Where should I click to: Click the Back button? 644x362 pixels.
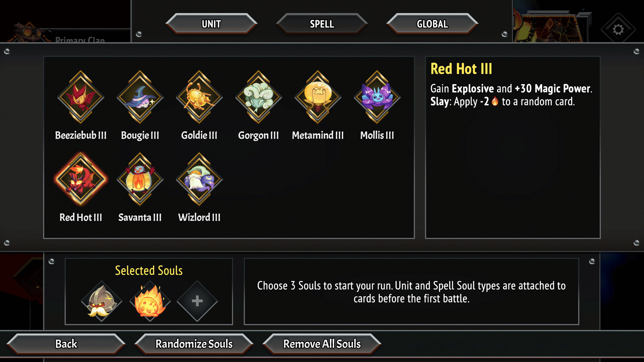[66, 344]
